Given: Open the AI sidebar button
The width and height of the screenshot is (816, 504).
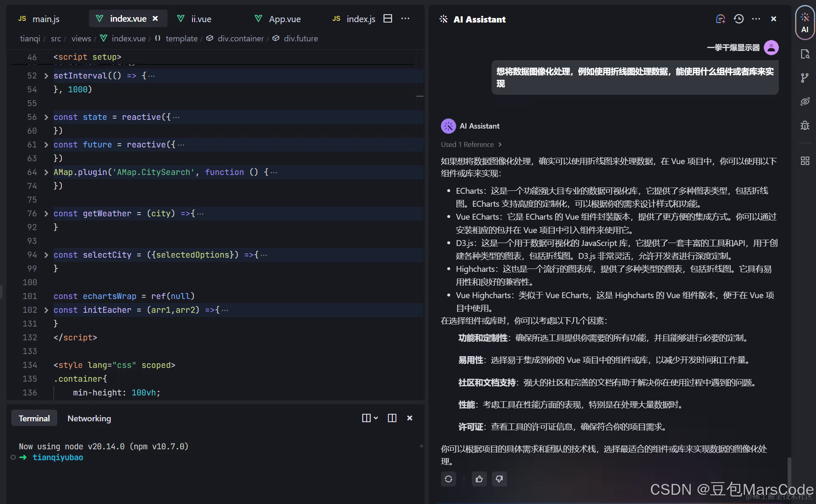Looking at the screenshot, I should [x=805, y=23].
